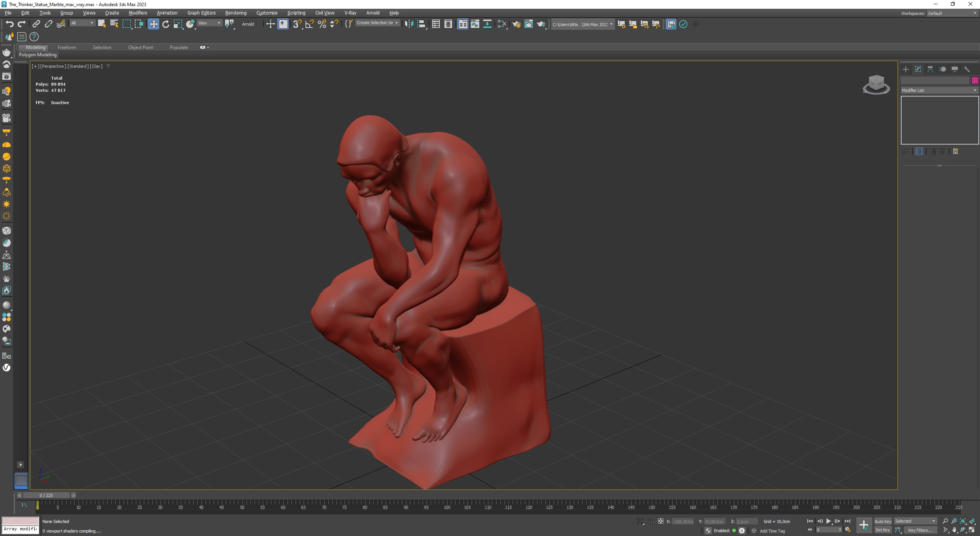Screen dimensions: 980x536
Task: Expand the left toolbar arrow button
Action: pos(21,465)
